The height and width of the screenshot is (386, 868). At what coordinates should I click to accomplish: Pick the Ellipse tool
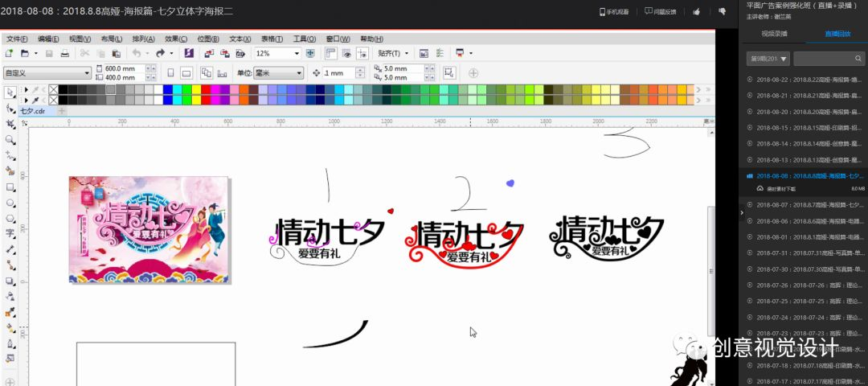pos(10,203)
